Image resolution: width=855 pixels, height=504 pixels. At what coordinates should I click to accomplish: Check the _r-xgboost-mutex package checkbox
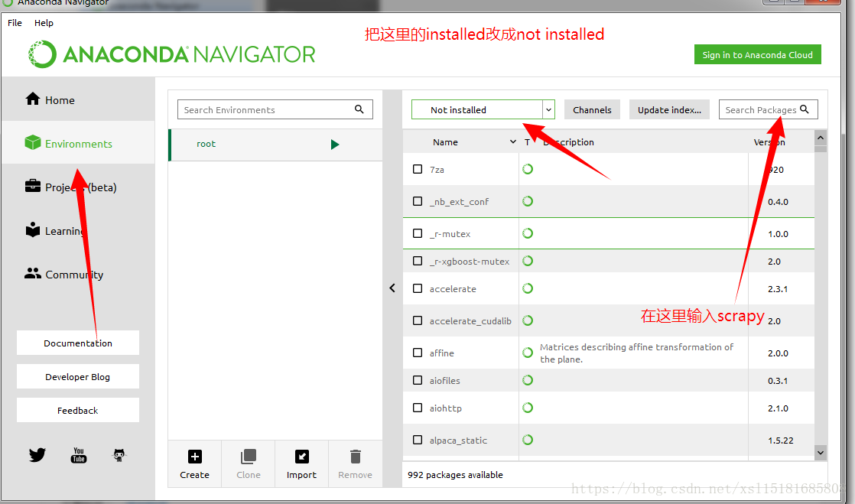[418, 261]
